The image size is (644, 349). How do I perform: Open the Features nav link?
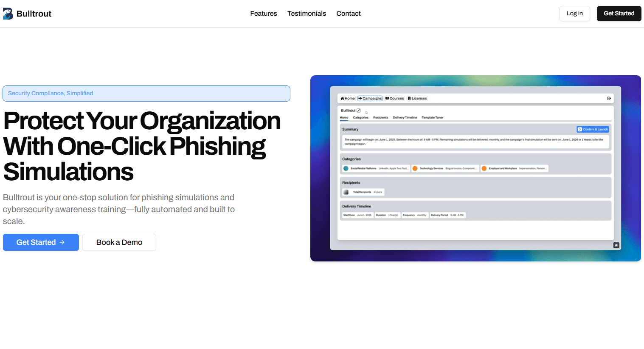[x=263, y=14]
